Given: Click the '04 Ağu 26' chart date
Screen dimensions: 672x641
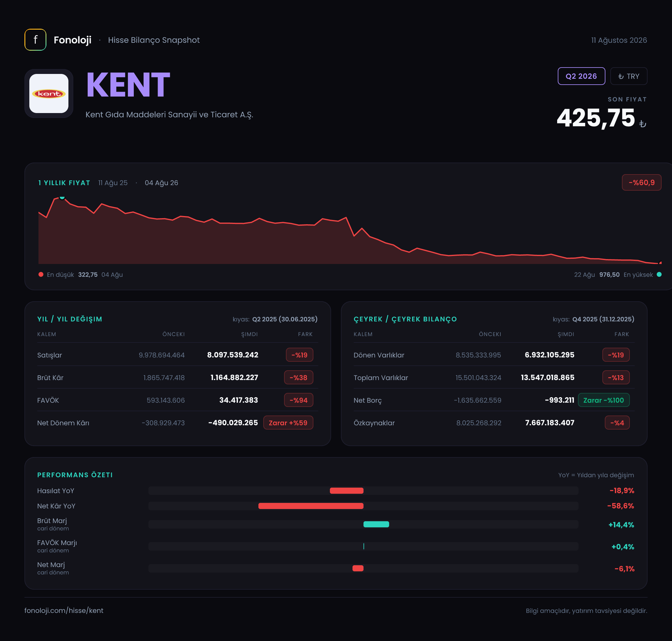Looking at the screenshot, I should coord(161,183).
